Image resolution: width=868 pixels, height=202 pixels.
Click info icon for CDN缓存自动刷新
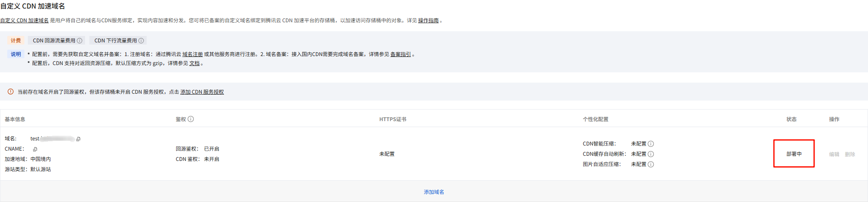pos(651,154)
